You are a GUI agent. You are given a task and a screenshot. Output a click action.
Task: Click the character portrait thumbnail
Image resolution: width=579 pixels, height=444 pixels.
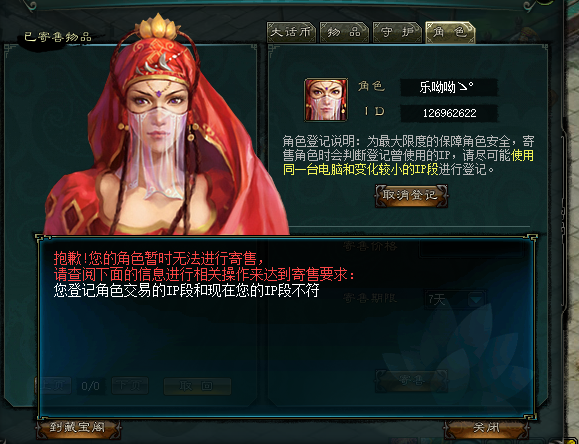pyautogui.click(x=326, y=99)
